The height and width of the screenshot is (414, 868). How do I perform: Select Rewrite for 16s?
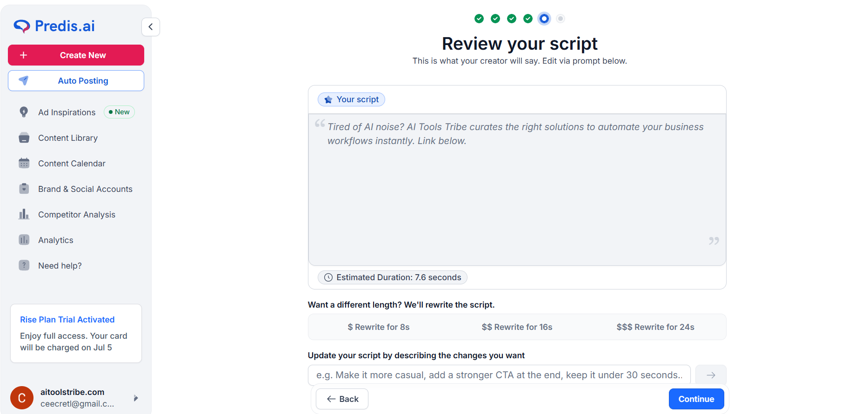(x=517, y=327)
